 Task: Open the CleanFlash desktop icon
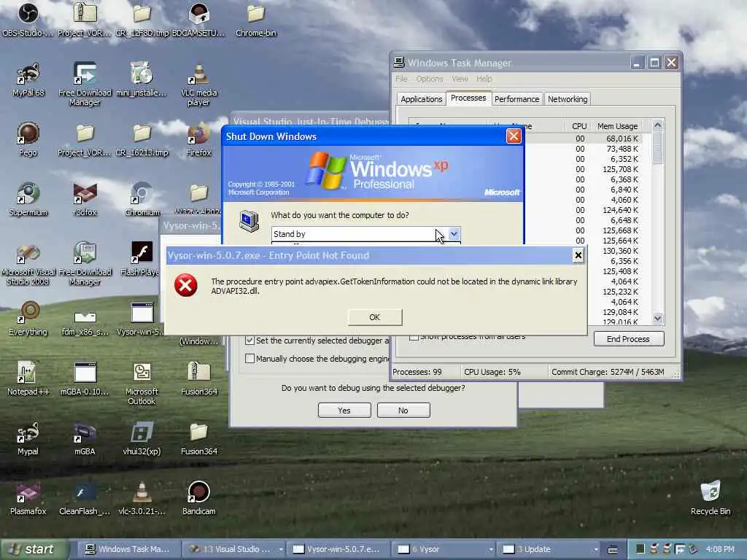[85, 498]
